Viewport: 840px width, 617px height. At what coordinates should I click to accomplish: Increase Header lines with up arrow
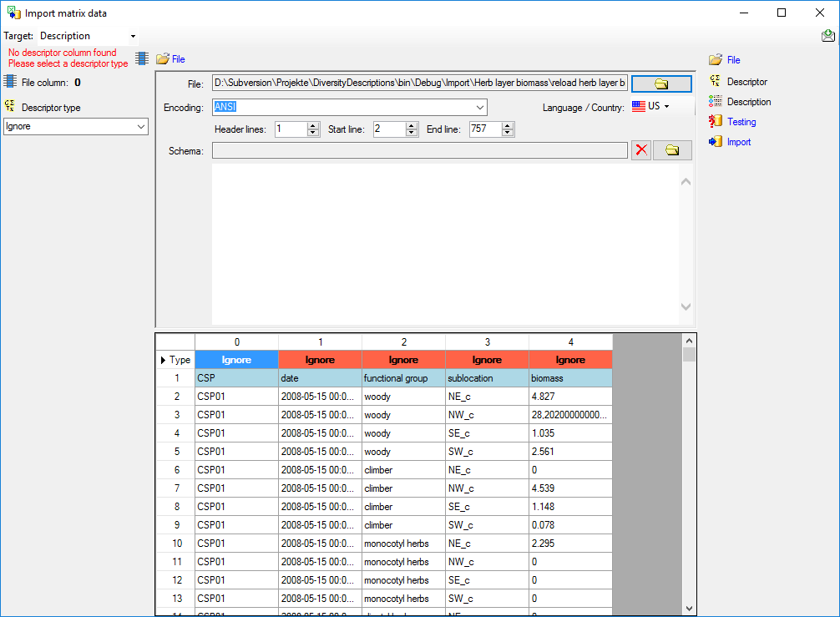[x=313, y=125]
